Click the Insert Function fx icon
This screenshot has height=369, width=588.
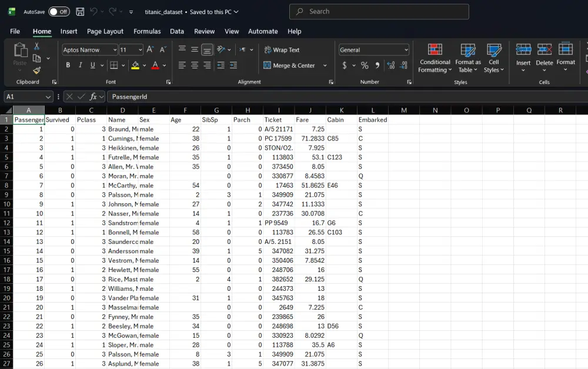[93, 96]
